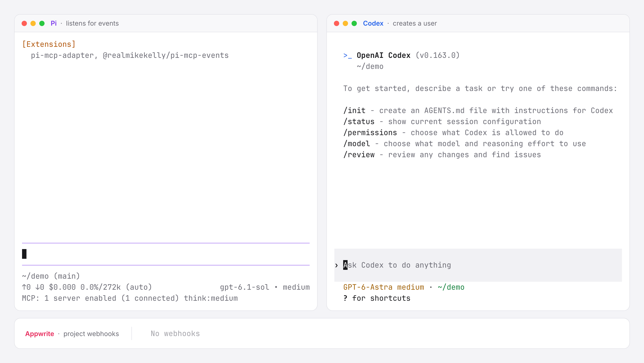Select the /review command line
The height and width of the screenshot is (363, 644).
(442, 155)
